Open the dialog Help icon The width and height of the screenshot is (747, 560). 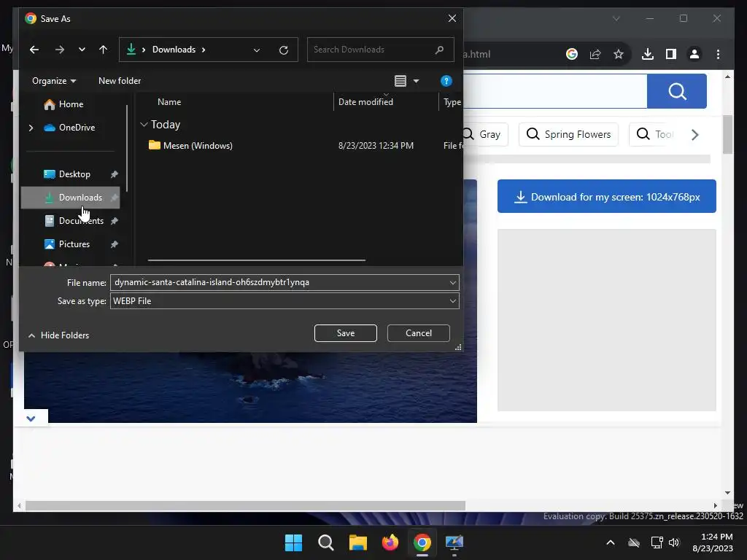click(446, 81)
